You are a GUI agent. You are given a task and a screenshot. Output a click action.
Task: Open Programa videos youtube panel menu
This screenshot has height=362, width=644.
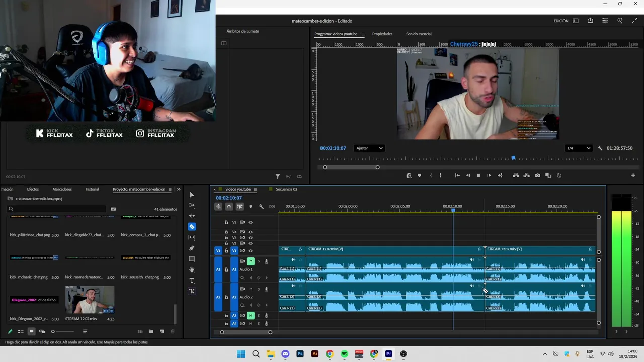tap(363, 34)
